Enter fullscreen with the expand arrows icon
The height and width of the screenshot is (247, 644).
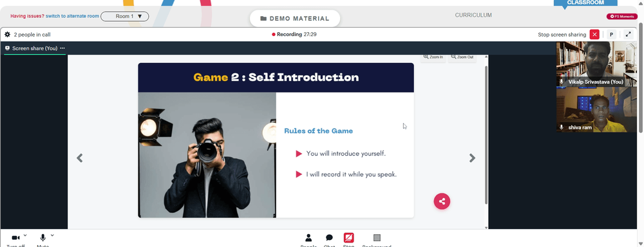coord(628,35)
